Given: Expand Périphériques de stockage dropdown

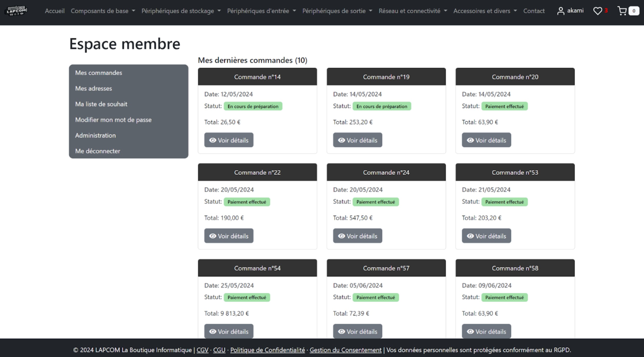Looking at the screenshot, I should click(x=181, y=11).
